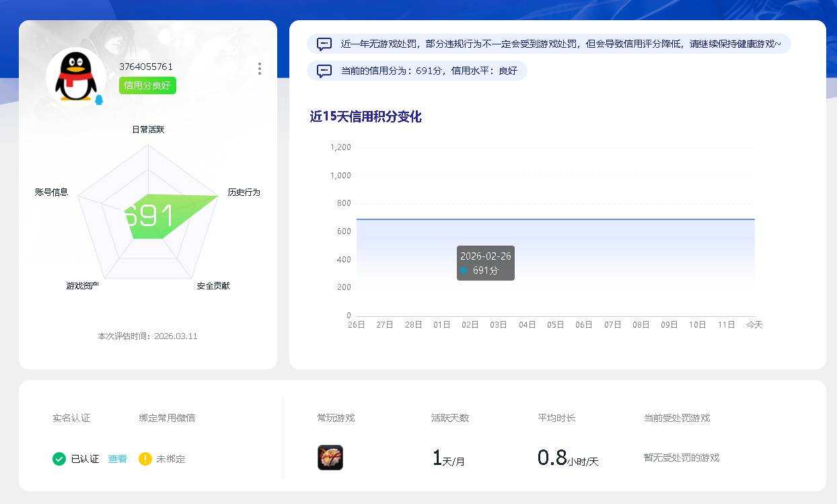The image size is (837, 504).
Task: Click the 查看 link next to 已认证
Action: tap(118, 459)
